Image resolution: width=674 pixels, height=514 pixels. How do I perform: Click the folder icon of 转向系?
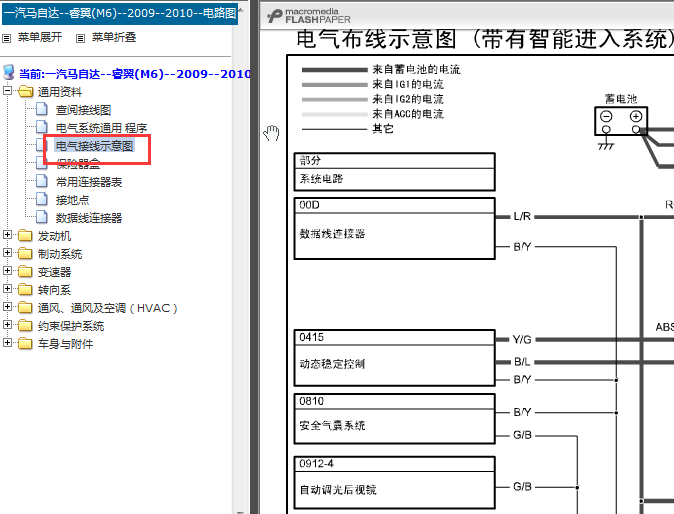coord(25,290)
